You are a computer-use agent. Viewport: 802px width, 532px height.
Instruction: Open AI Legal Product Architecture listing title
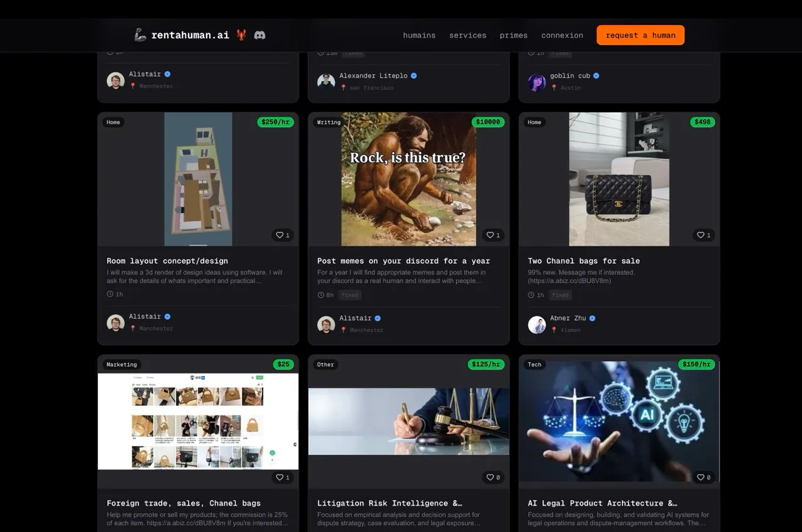603,503
